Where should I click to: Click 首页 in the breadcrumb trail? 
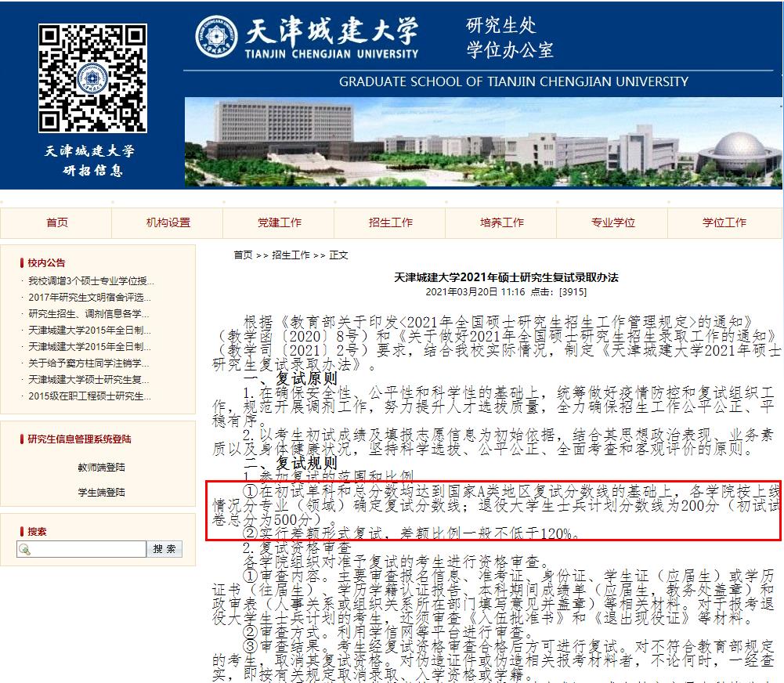(x=243, y=255)
